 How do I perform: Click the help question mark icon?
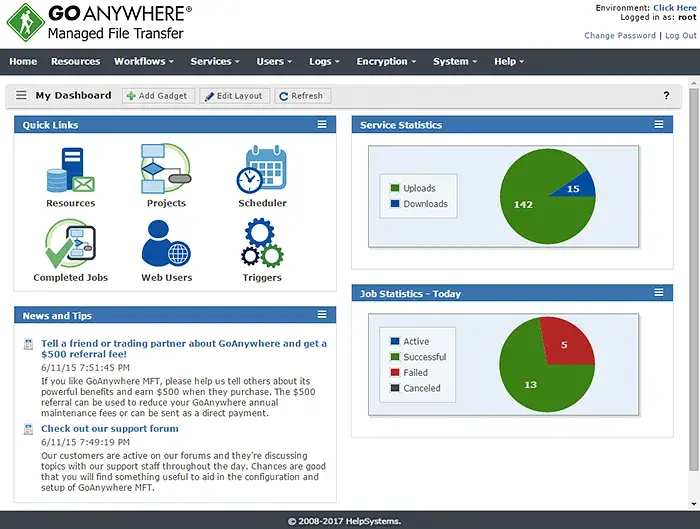(x=666, y=96)
